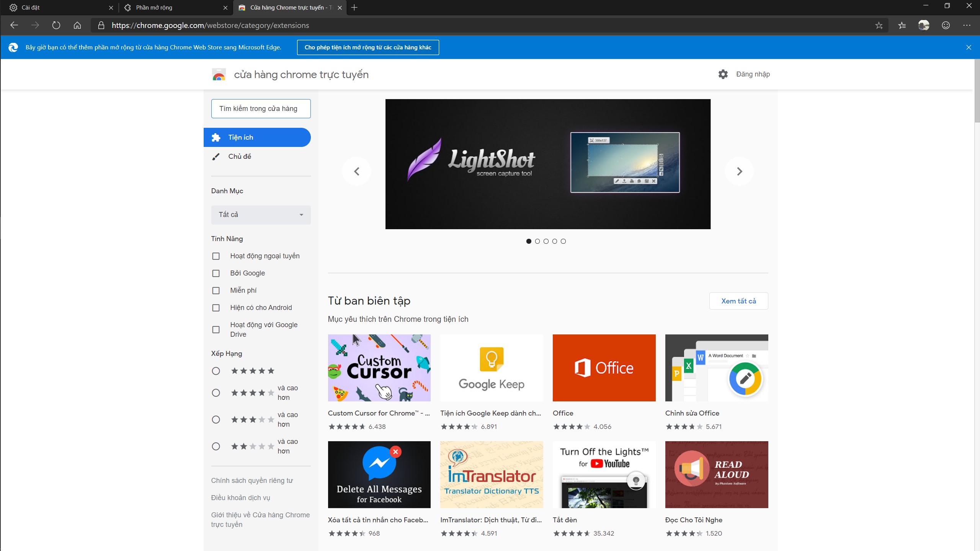The width and height of the screenshot is (980, 551).
Task: View site info via lock icon
Action: tap(101, 25)
